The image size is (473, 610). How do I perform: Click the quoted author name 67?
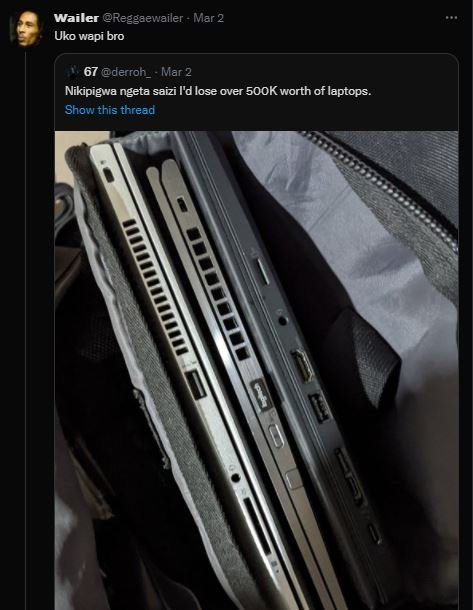pyautogui.click(x=91, y=72)
